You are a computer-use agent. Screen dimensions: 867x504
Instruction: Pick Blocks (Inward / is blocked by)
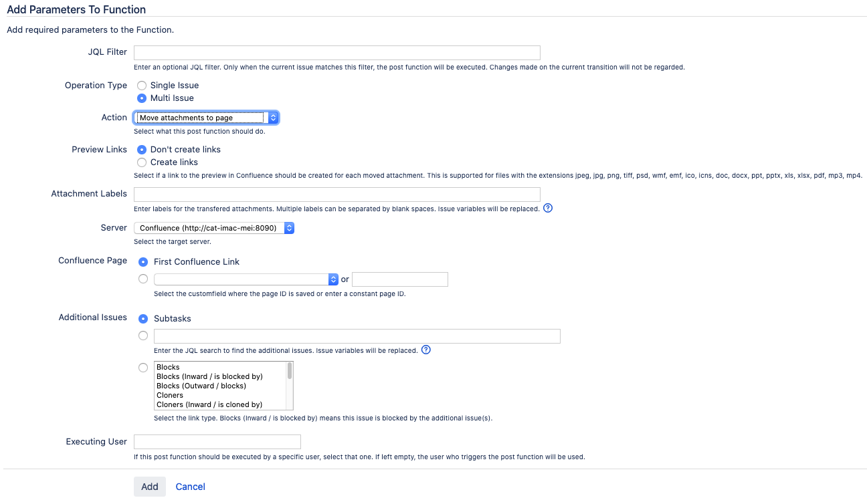(209, 376)
